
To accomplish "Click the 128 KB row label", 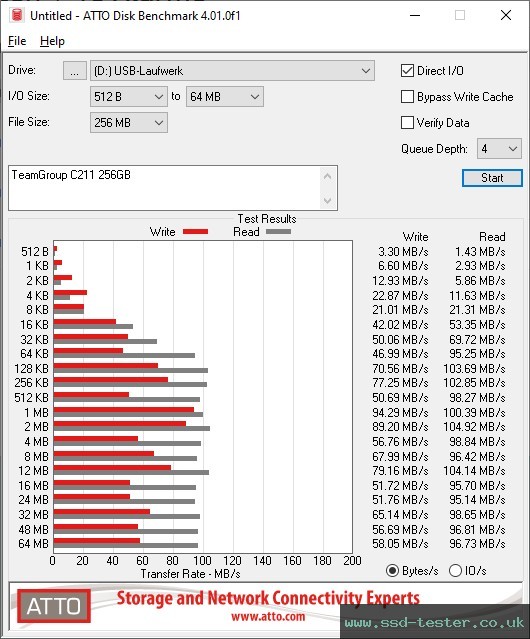I will 31,368.
